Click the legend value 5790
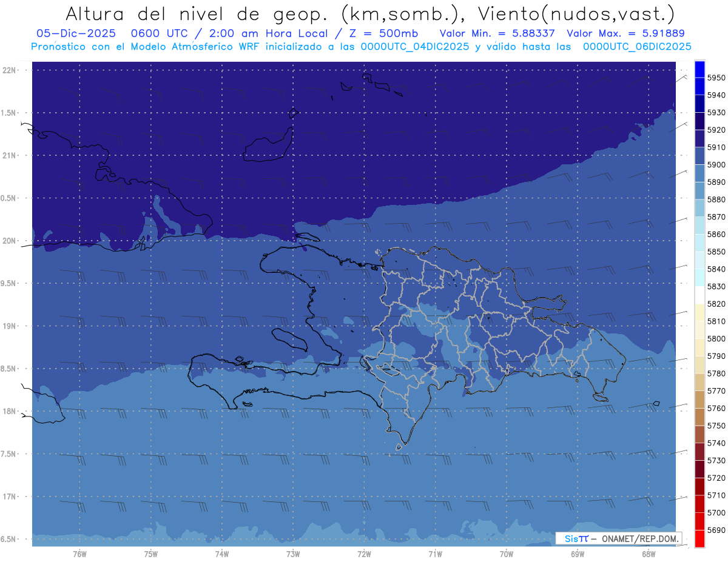Viewport: 728px width, 562px height. coord(716,356)
